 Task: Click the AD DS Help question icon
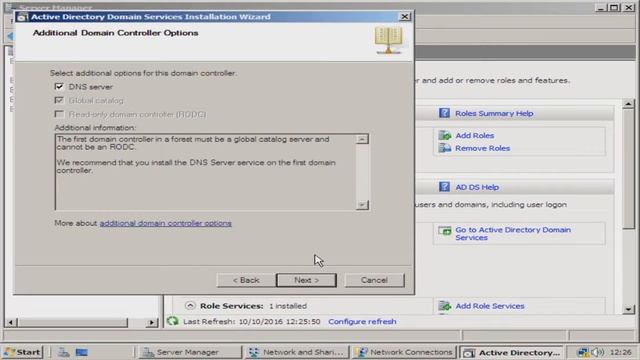tap(444, 187)
